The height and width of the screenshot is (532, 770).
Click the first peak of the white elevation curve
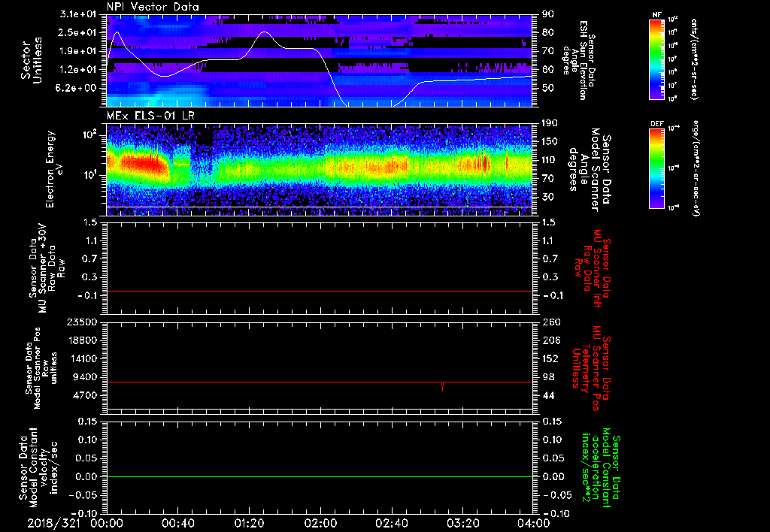(117, 32)
